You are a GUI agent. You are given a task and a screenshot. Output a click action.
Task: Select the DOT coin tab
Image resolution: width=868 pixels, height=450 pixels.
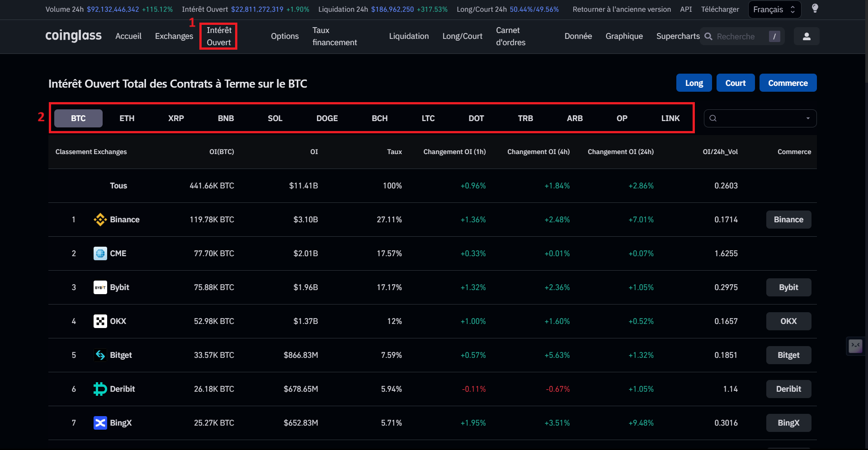tap(476, 118)
